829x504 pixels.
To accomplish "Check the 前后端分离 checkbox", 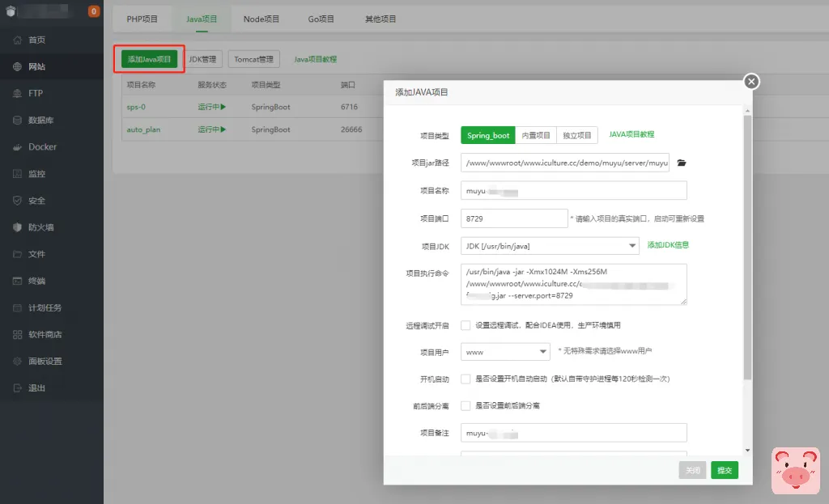I will click(466, 405).
